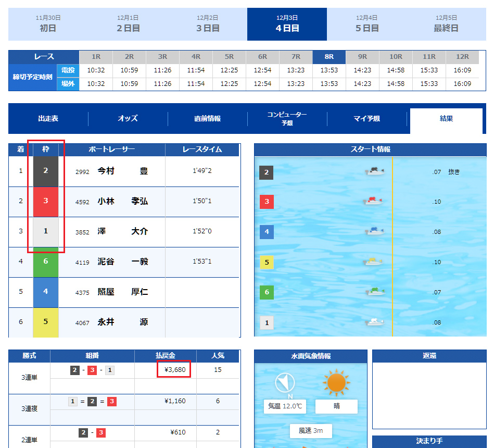This screenshot has width=494, height=448.
Task: Select the 直前情報 tab
Action: (207, 119)
